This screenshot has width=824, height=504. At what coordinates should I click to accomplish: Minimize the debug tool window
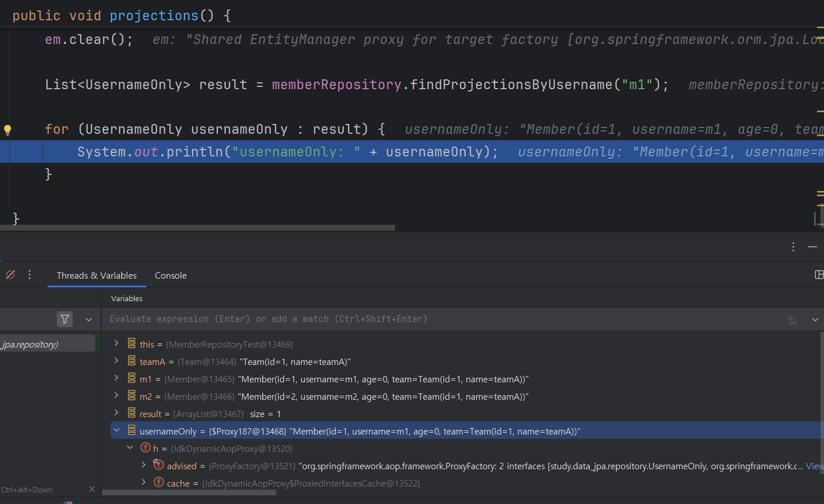(x=812, y=247)
